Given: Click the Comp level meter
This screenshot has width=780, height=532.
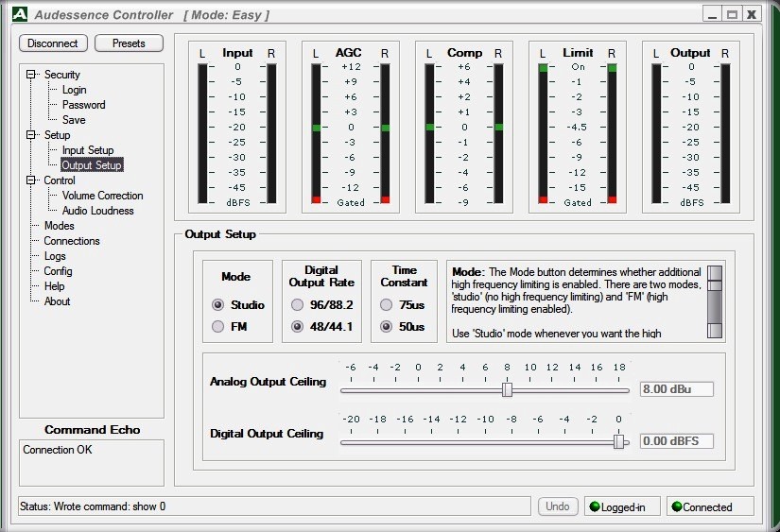Looking at the screenshot, I should click(x=463, y=128).
